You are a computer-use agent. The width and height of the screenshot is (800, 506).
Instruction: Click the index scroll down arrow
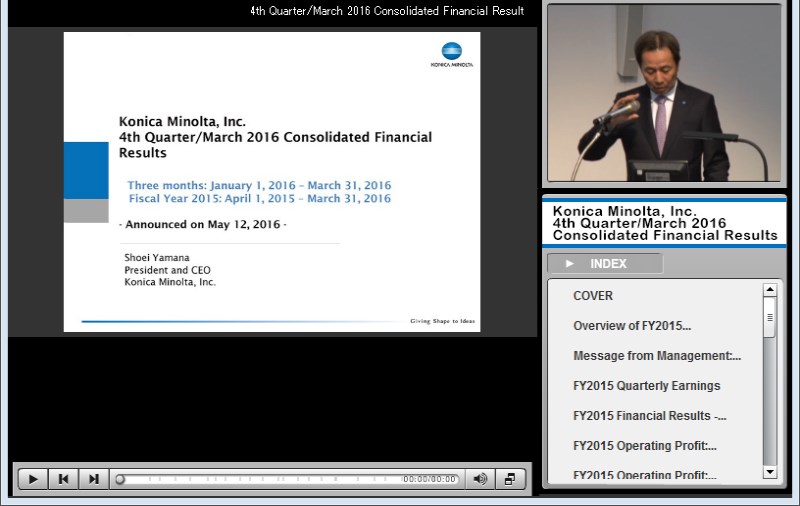(x=769, y=472)
